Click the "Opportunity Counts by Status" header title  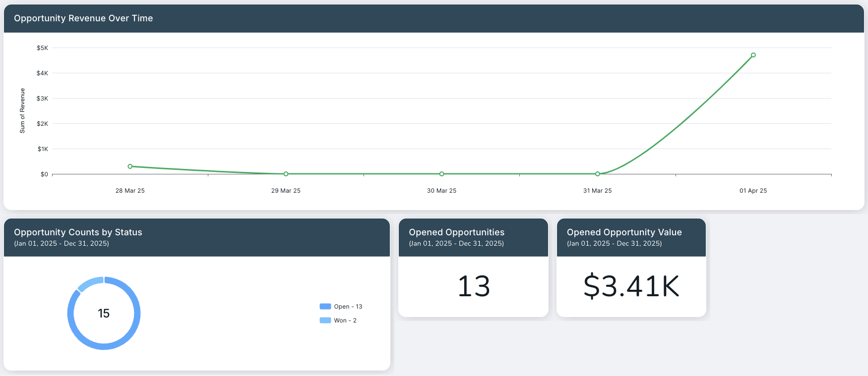point(78,232)
